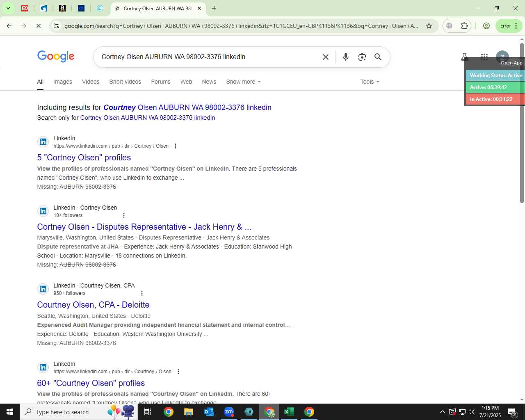525x420 pixels.
Task: Switch to the News tab
Action: pos(209,82)
